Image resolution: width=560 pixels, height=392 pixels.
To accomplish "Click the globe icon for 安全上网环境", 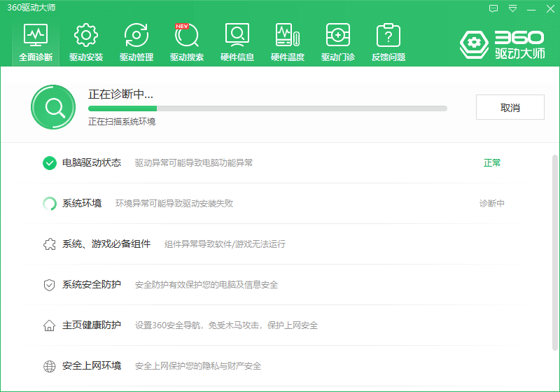I will pos(50,366).
